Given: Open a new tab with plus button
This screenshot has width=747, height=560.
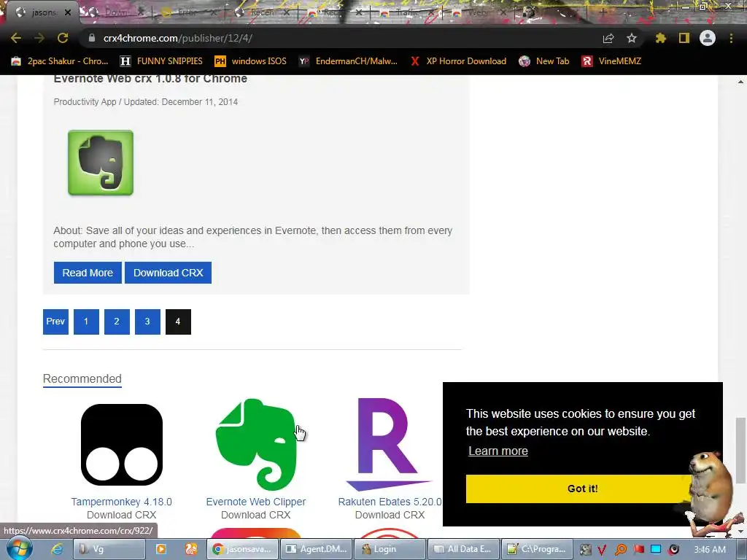Looking at the screenshot, I should coord(602,12).
